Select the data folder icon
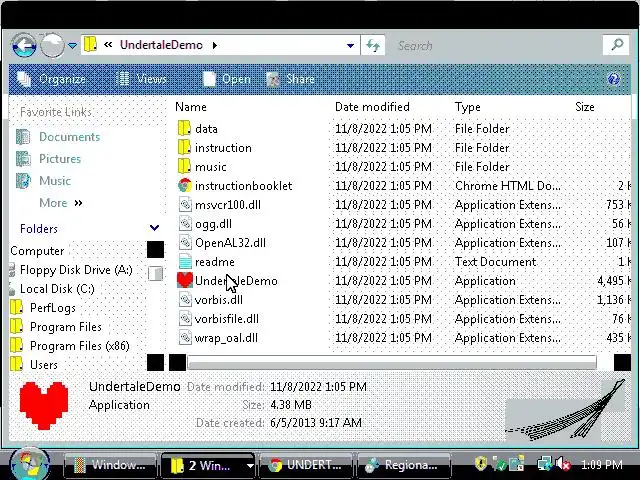Screen dimensions: 640x480 [184, 128]
